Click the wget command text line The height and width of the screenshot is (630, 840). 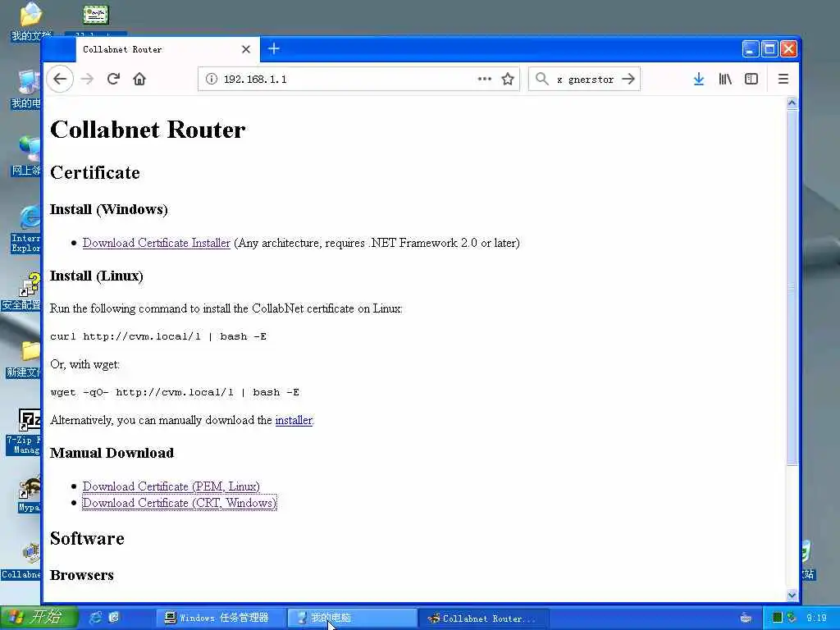point(175,392)
